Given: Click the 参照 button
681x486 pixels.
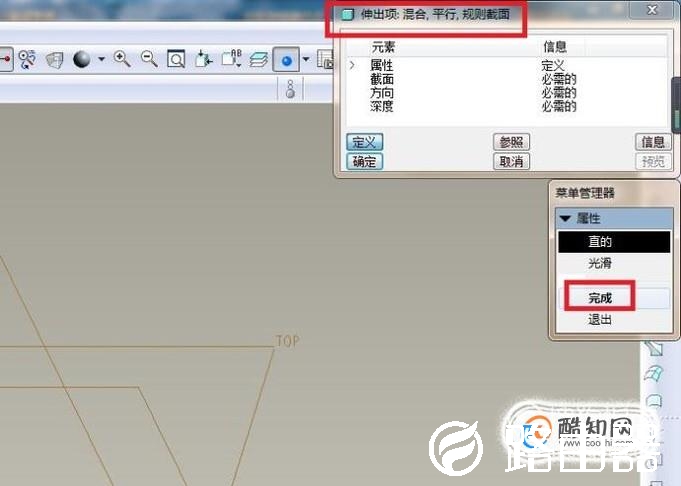Looking at the screenshot, I should point(511,142).
